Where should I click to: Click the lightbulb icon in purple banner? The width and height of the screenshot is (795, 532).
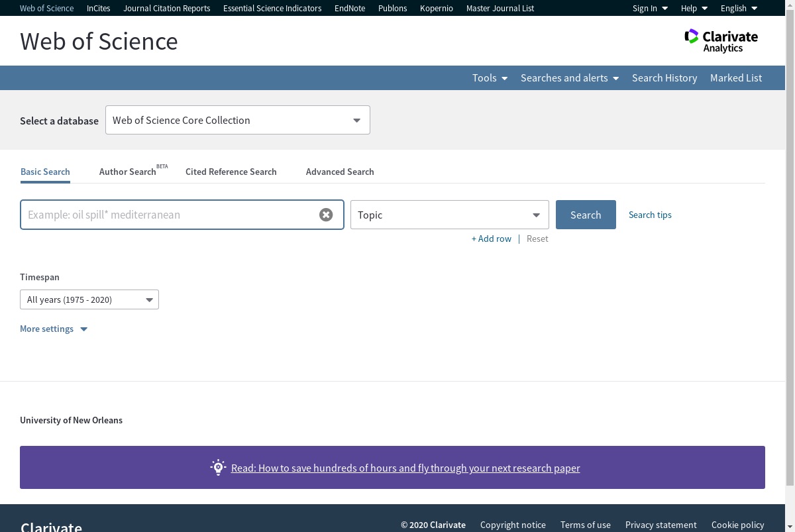pos(218,468)
